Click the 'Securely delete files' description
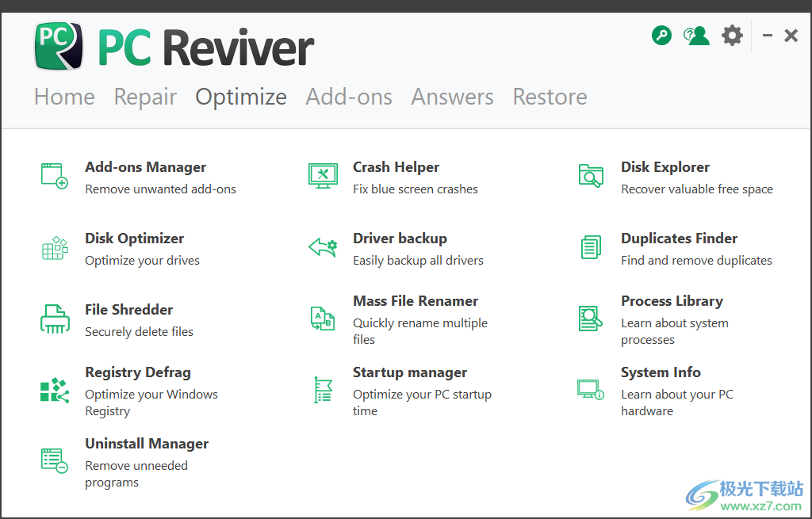 coord(139,332)
